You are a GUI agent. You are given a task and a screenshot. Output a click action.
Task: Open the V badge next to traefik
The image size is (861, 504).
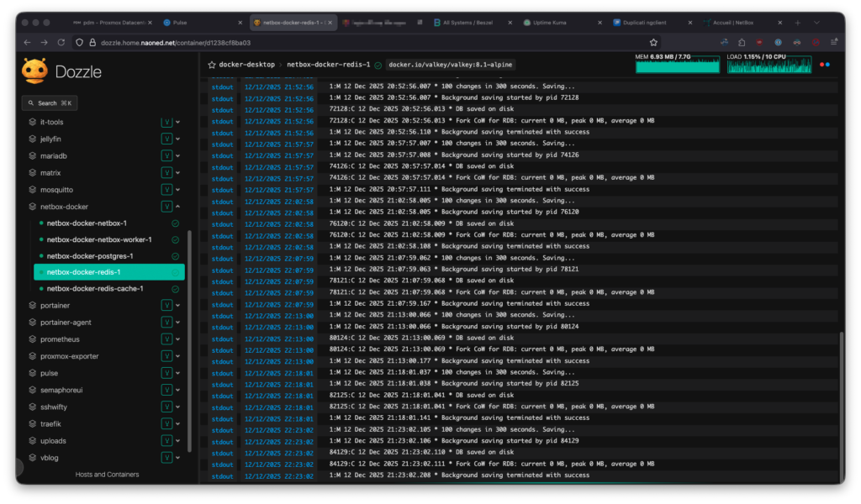pyautogui.click(x=166, y=423)
